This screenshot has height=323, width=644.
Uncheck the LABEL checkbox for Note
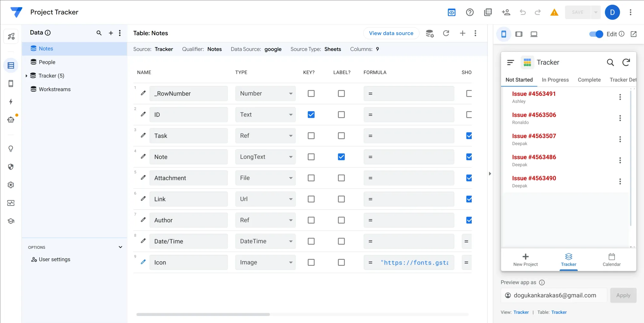[x=341, y=157]
